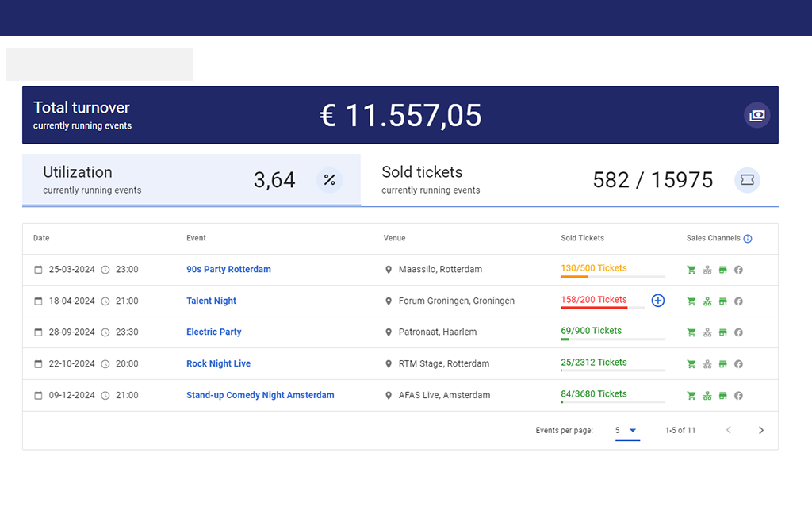Click the Sales Channels info icon
Viewport: 812px width, 522px height.
click(748, 239)
